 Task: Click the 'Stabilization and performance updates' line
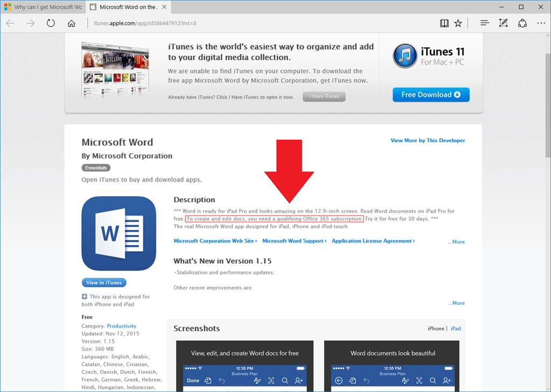224,272
